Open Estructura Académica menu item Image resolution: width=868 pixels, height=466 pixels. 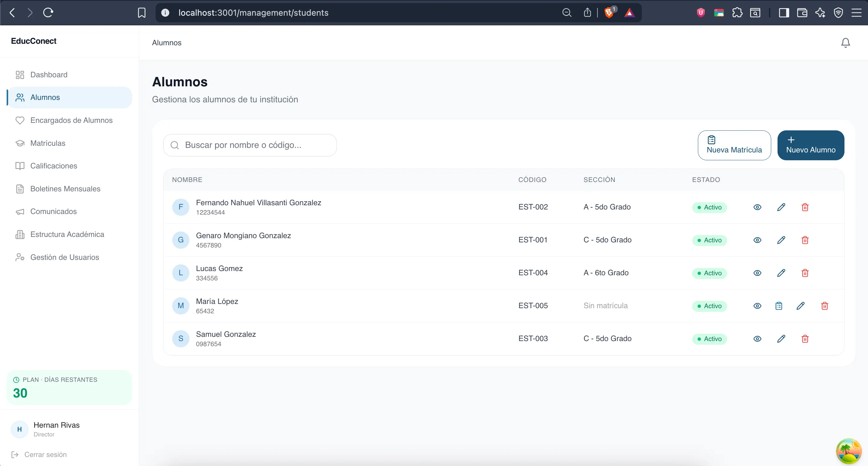click(67, 234)
